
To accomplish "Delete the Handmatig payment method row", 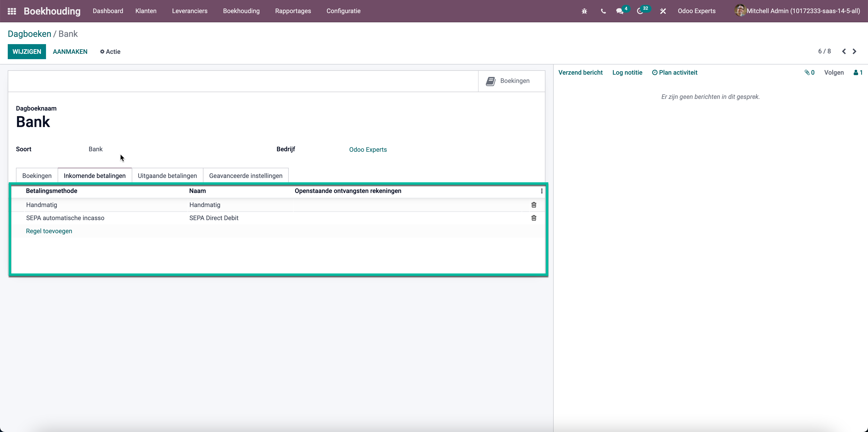I will tap(534, 205).
